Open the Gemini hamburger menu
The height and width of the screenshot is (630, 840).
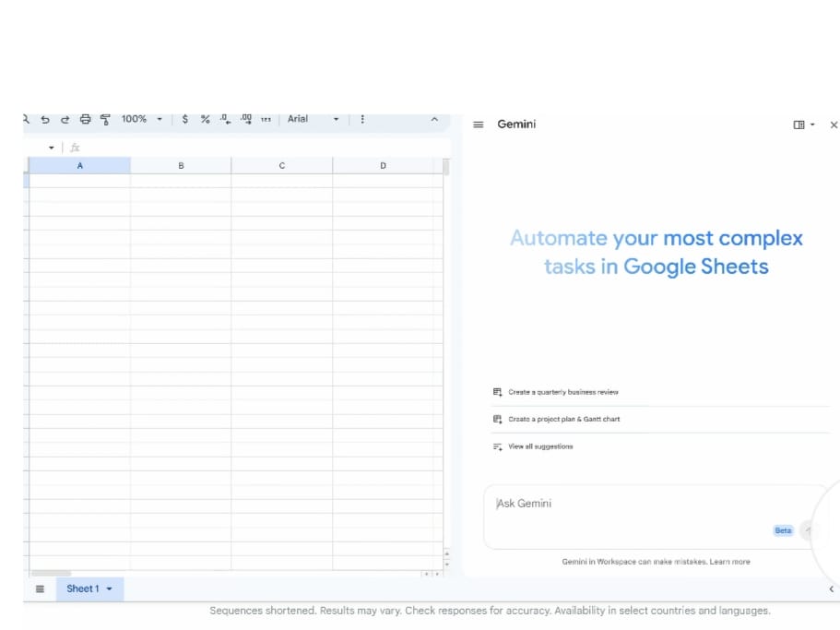click(x=479, y=125)
